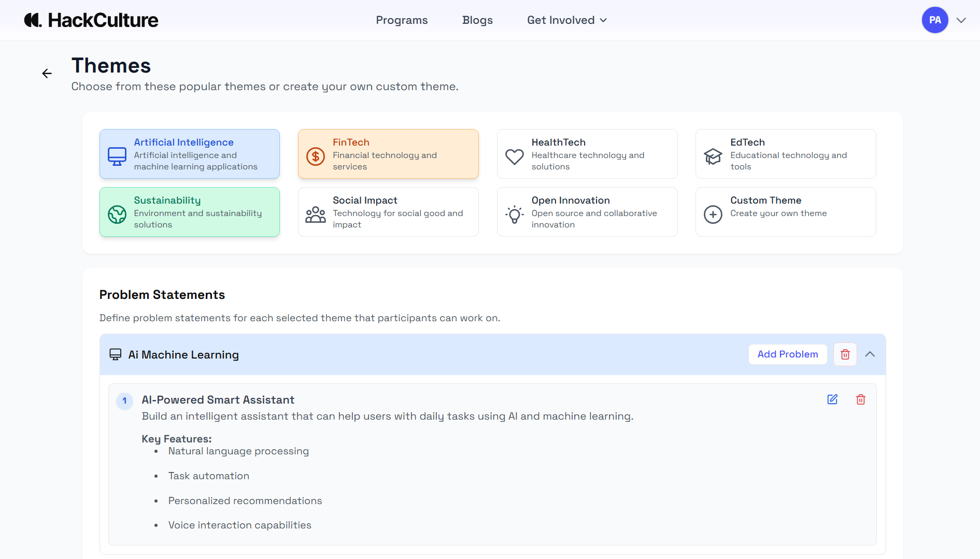Toggle the Sustainability theme selection

pyautogui.click(x=189, y=212)
